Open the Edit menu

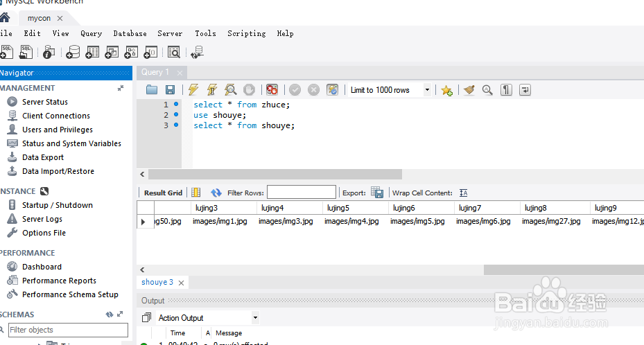pyautogui.click(x=32, y=34)
